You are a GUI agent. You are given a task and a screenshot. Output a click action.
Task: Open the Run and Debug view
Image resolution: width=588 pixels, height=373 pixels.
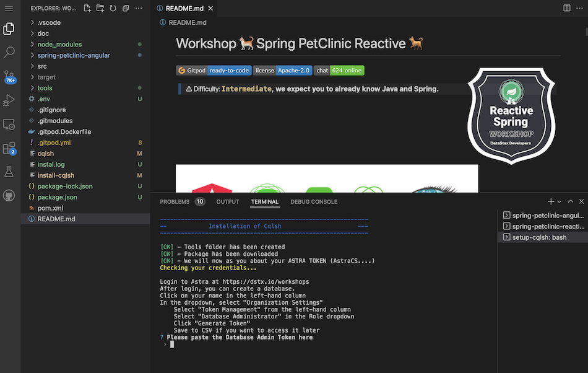pos(9,100)
